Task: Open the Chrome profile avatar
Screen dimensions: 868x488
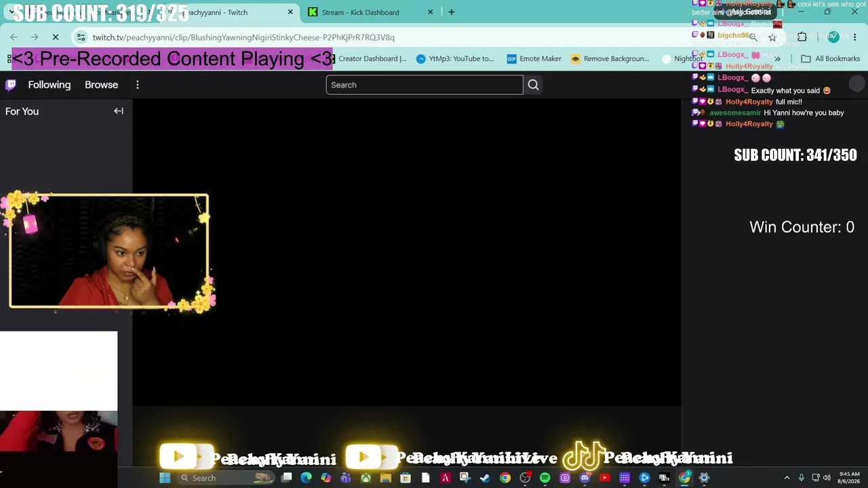Action: (833, 37)
